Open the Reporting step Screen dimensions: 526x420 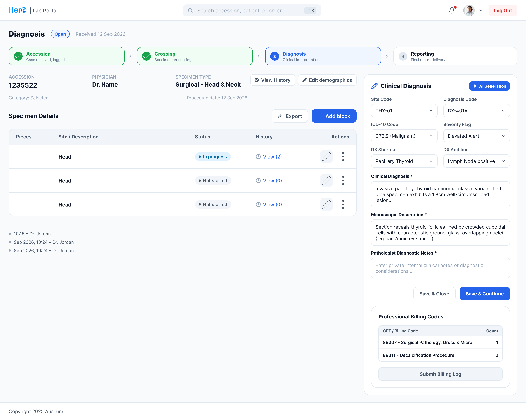[455, 56]
